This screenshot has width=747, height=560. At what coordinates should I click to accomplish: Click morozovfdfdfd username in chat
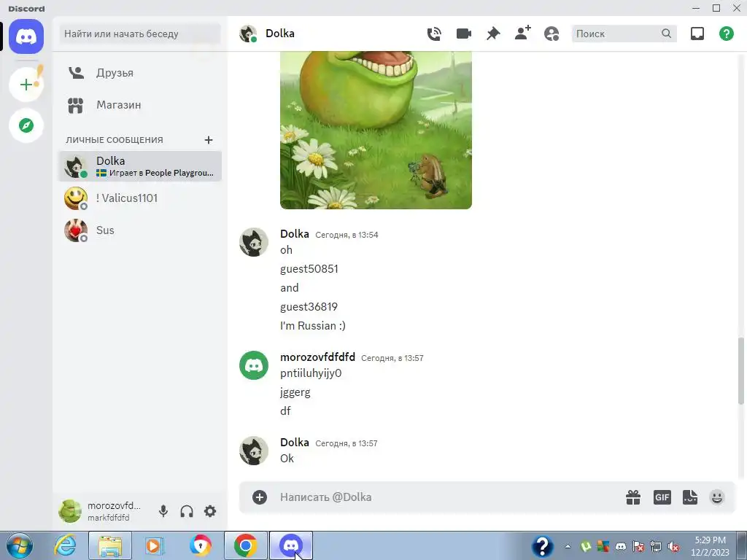318,357
